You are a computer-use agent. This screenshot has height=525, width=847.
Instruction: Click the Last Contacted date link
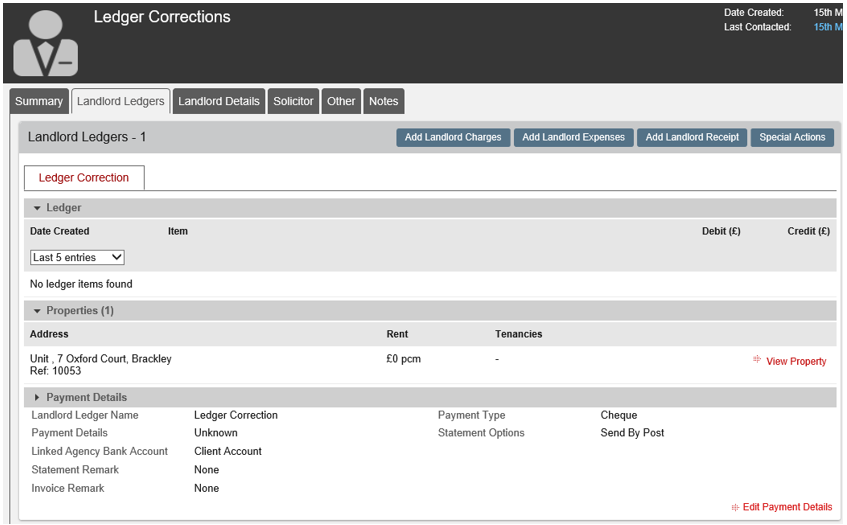[x=828, y=27]
